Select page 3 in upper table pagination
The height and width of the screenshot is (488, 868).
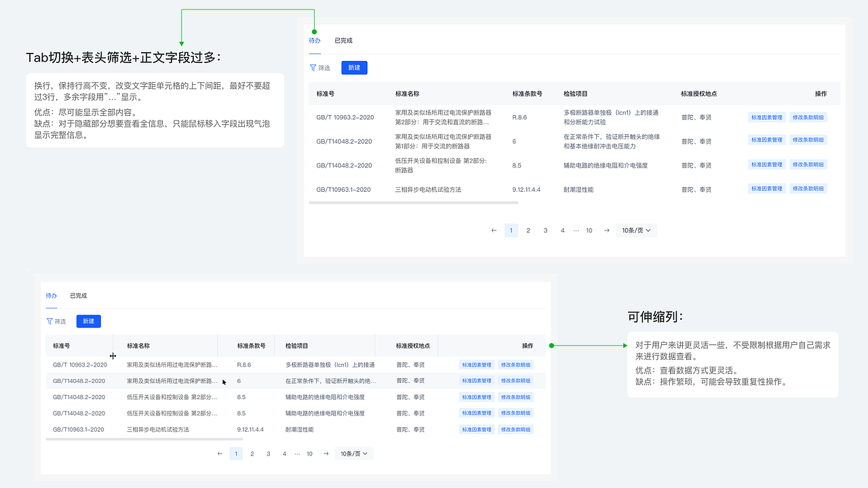545,230
